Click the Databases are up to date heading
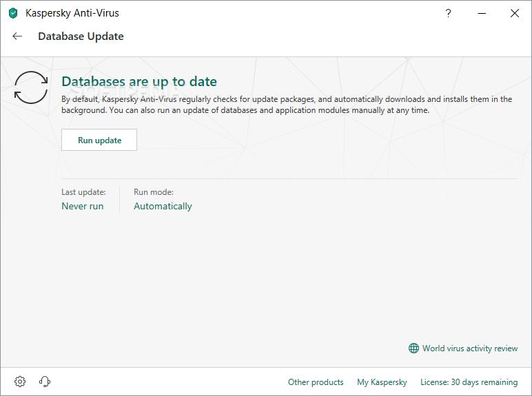532x396 pixels. (x=139, y=81)
